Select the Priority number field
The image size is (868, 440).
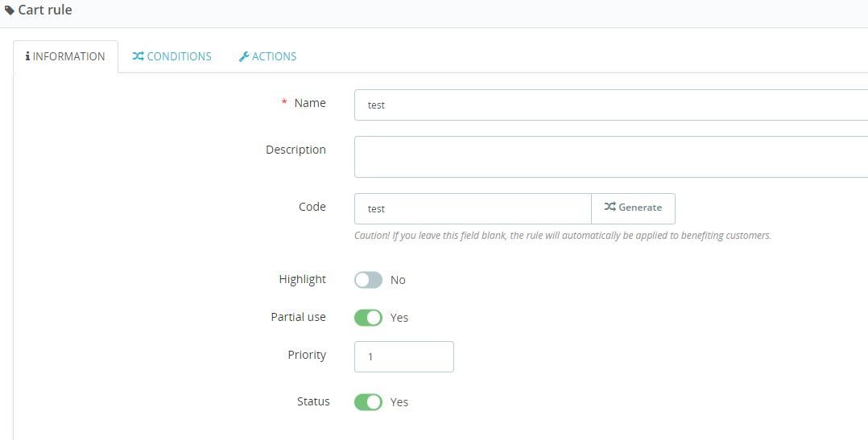tap(403, 356)
